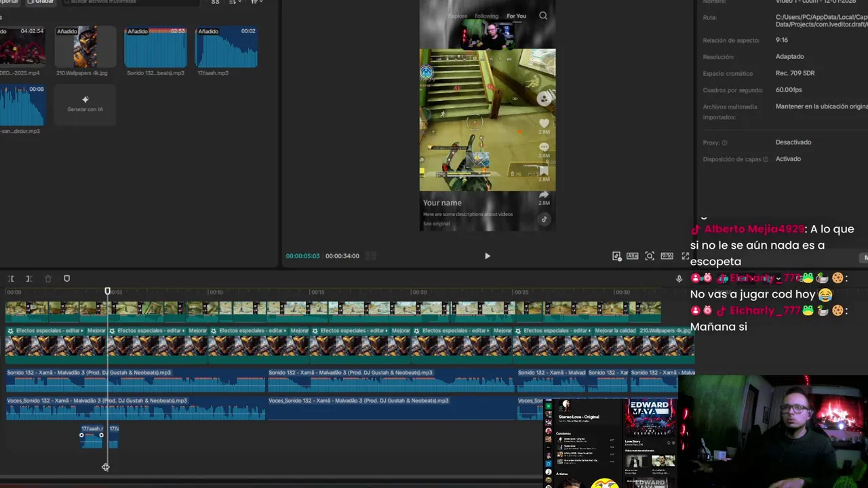
Task: Click the bookmark icon in preview overlay
Action: 544,171
